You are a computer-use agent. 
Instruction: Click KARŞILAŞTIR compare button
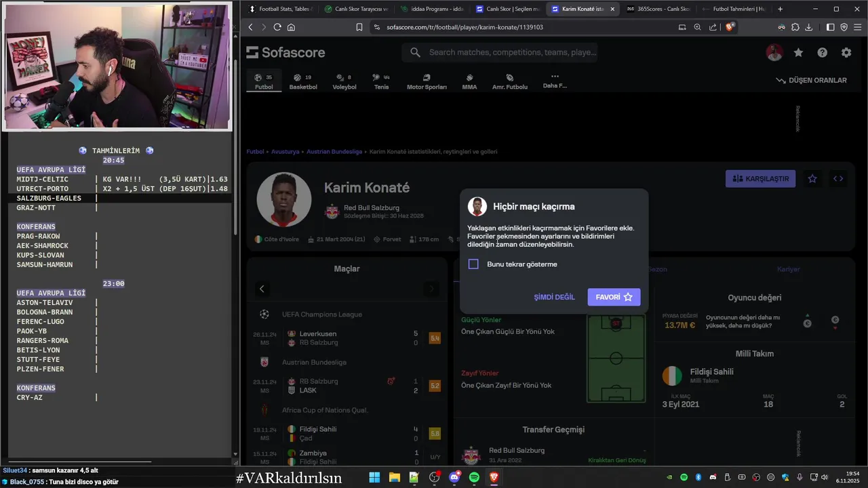coord(760,178)
